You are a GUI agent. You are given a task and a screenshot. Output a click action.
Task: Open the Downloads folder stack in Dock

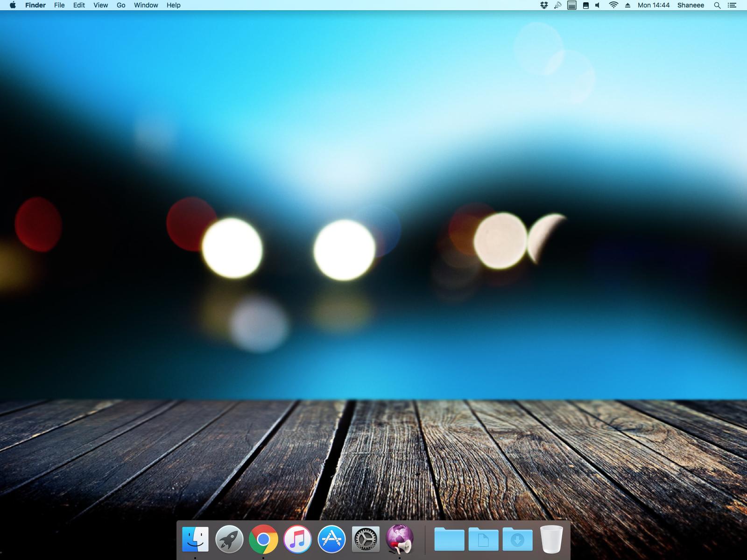(x=517, y=539)
